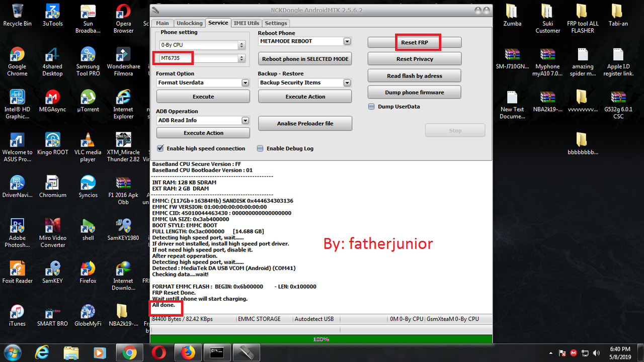
Task: Open Google Chrome from the taskbar
Action: tap(129, 352)
